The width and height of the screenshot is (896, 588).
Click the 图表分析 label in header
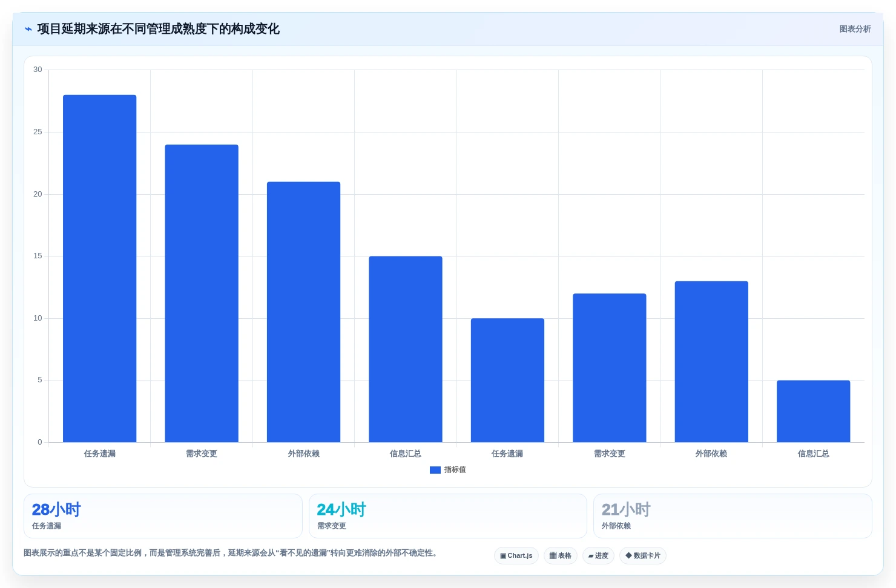tap(855, 29)
